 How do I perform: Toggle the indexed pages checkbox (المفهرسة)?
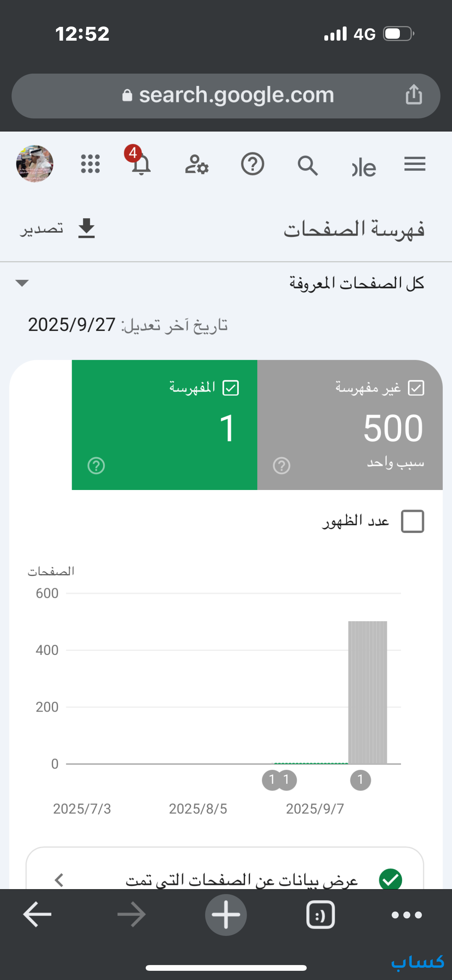click(231, 388)
